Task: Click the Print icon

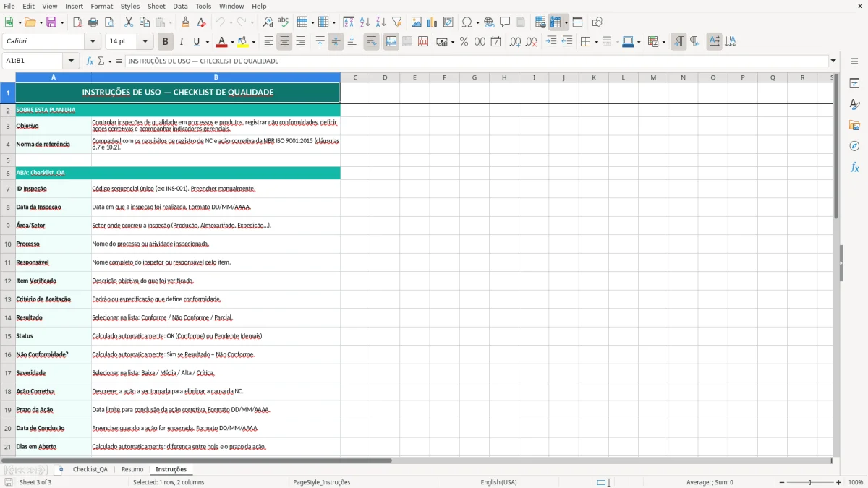Action: tap(93, 22)
